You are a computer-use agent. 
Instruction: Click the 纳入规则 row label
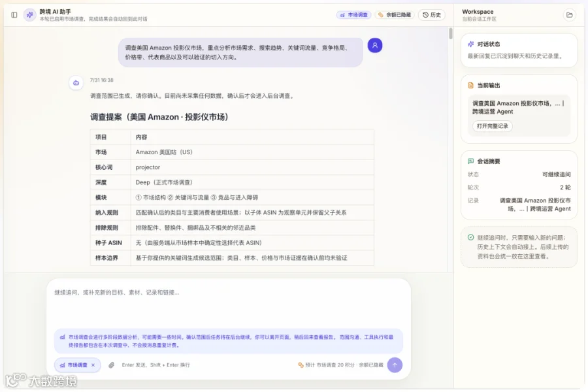pyautogui.click(x=106, y=213)
